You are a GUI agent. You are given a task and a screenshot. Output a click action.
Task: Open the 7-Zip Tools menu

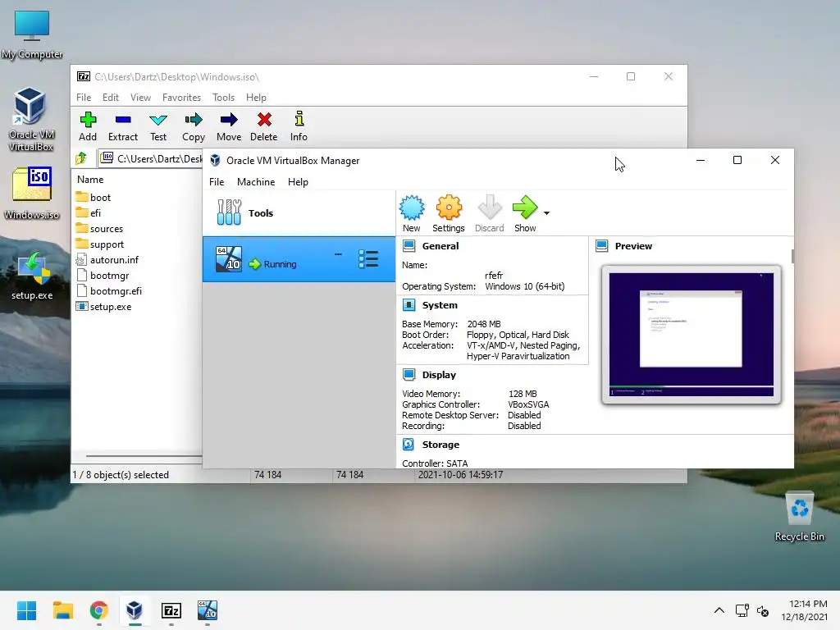(x=223, y=98)
